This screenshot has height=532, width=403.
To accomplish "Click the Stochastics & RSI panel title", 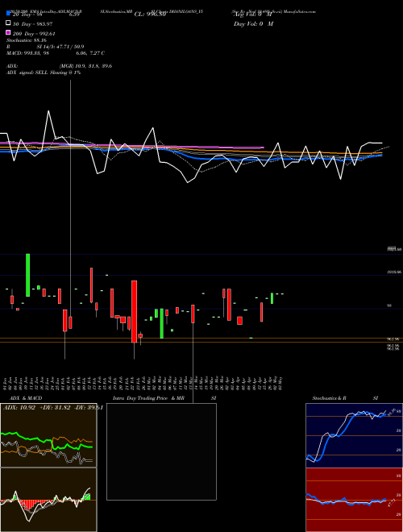I will (345, 398).
